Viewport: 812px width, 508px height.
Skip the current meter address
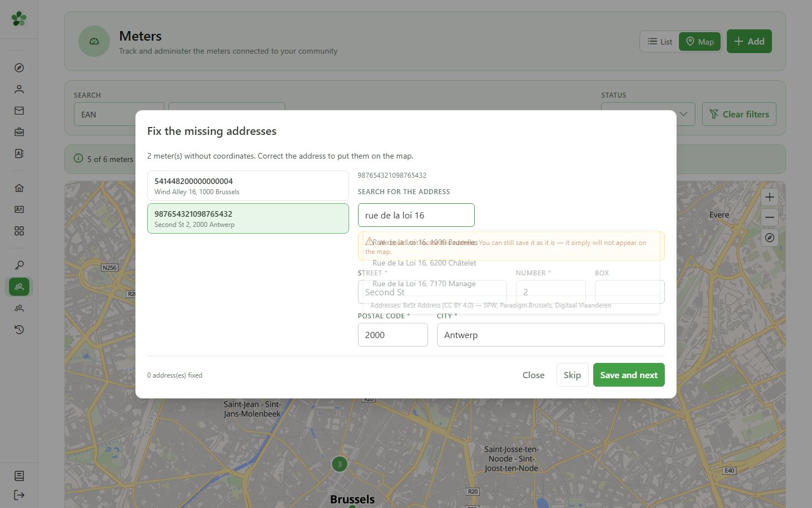click(572, 375)
